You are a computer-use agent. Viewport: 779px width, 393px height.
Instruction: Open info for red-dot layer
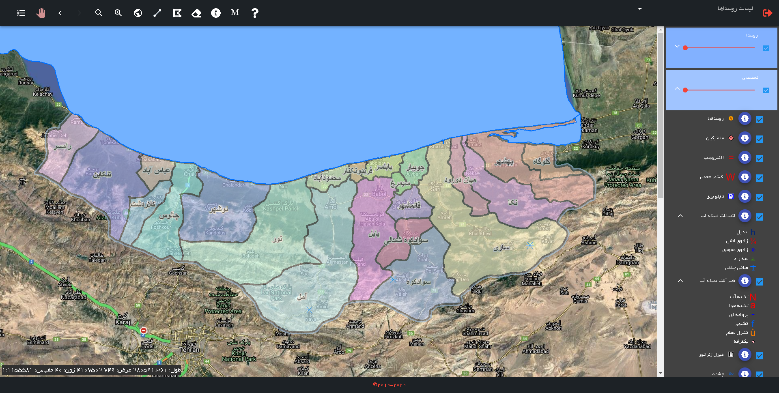pyautogui.click(x=744, y=138)
